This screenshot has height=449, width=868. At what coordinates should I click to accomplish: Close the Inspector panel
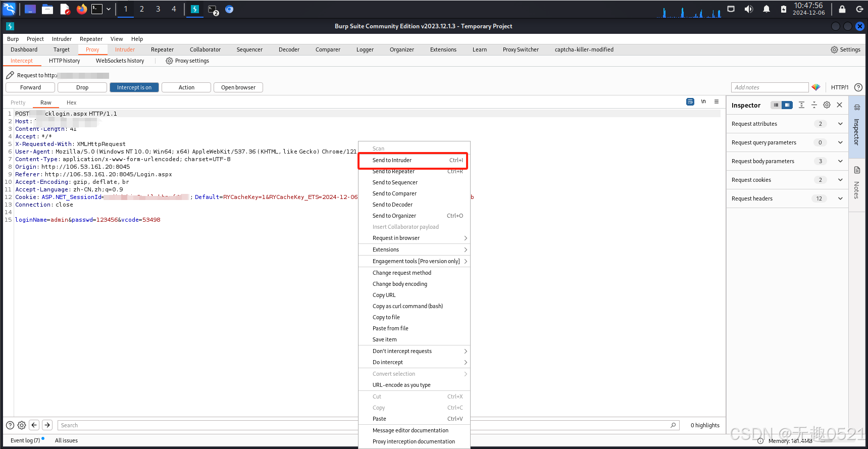(839, 105)
